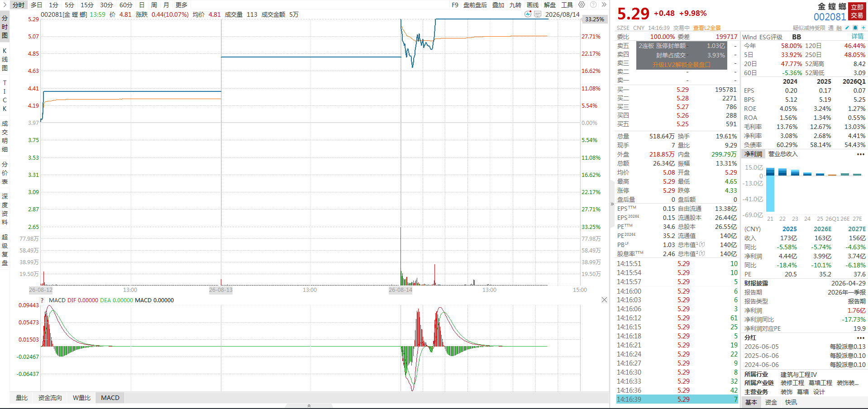Viewport: 868px width, 409px height.
Task: Click the pulse monitor icon with red dot
Action: click(528, 14)
